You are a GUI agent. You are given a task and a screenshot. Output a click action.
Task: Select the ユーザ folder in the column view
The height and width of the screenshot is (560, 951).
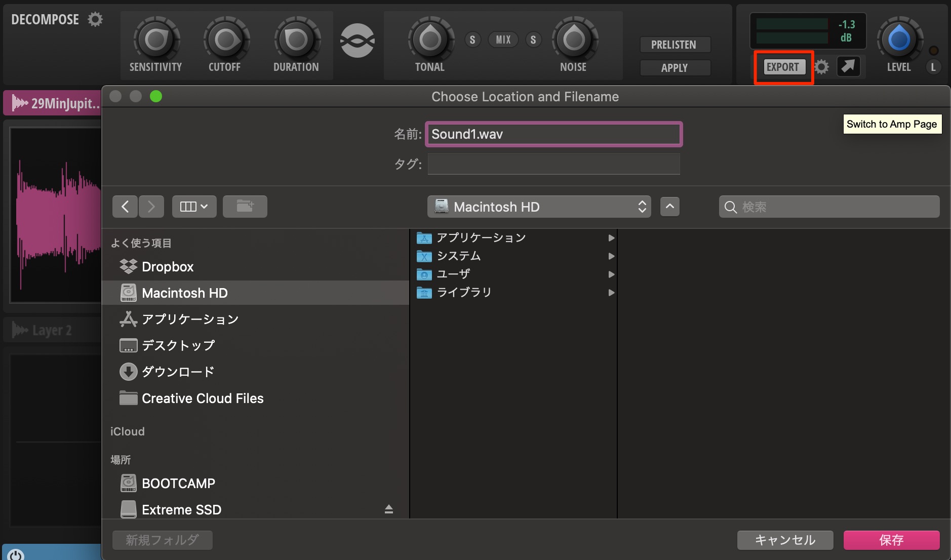(513, 274)
